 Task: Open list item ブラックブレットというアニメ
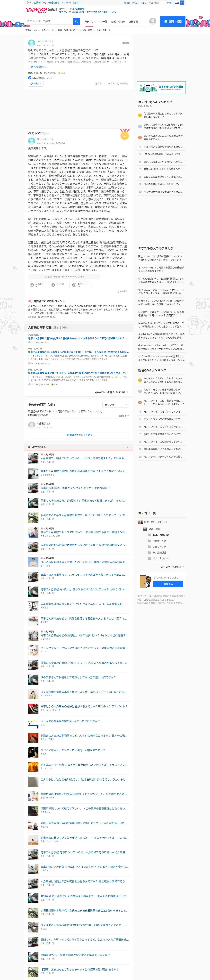coord(84,648)
